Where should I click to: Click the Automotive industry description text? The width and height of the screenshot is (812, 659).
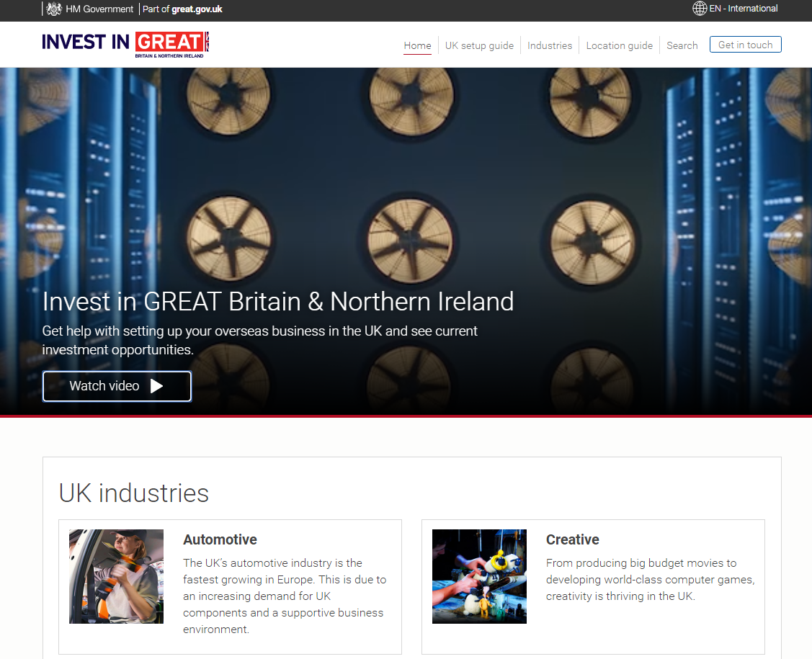285,596
